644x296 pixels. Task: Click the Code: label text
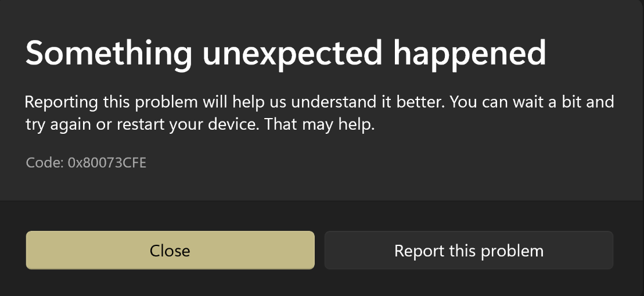[45, 163]
